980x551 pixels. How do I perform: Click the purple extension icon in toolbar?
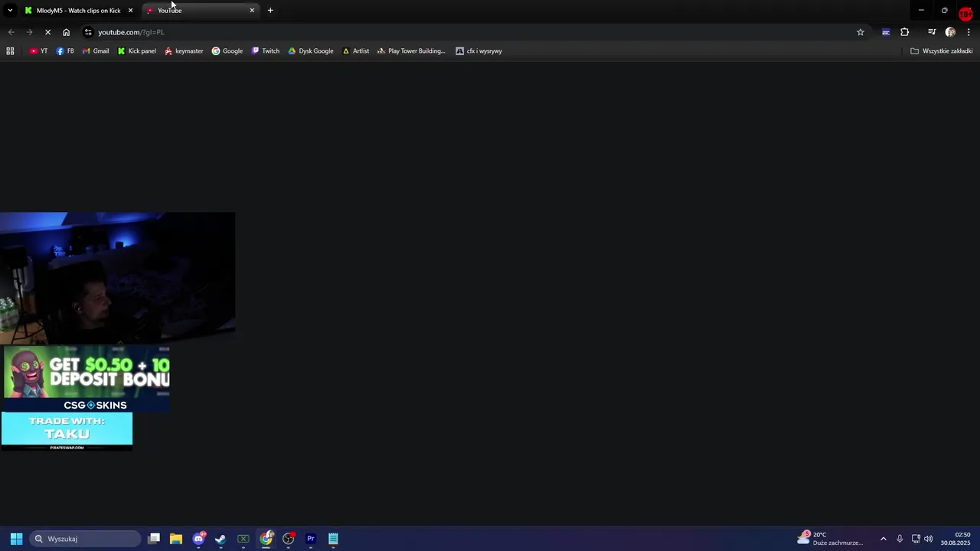pos(886,32)
